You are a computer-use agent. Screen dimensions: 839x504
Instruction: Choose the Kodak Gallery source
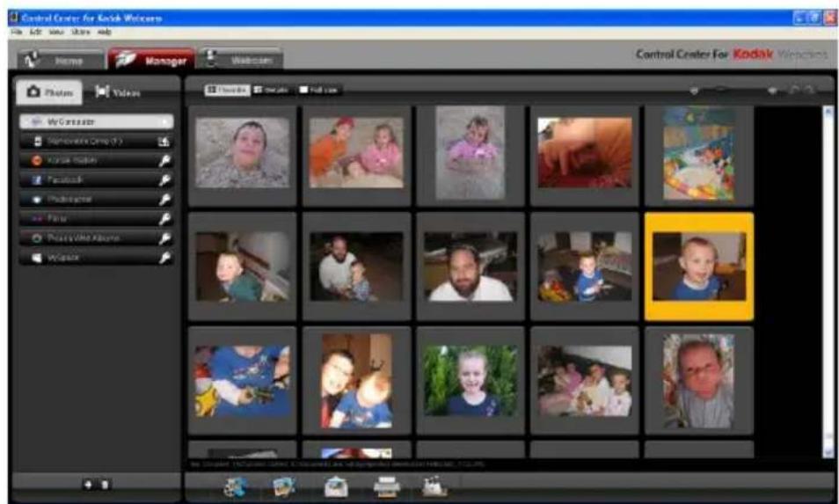click(x=97, y=160)
